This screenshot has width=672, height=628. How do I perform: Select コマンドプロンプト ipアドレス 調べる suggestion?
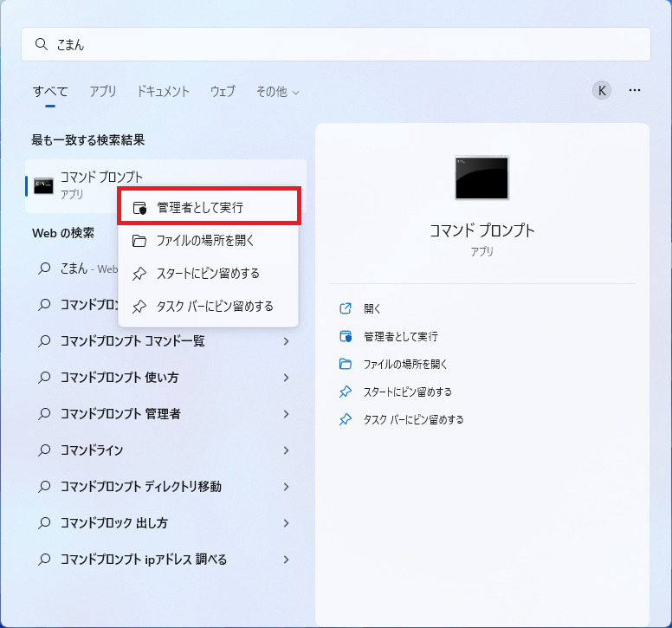(165, 560)
